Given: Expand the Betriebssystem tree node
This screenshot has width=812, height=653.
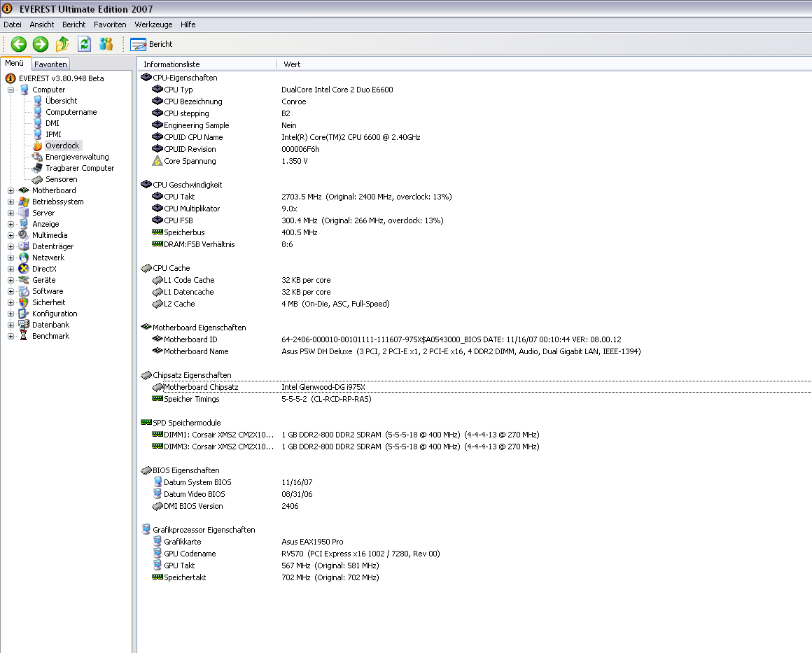Looking at the screenshot, I should (10, 202).
